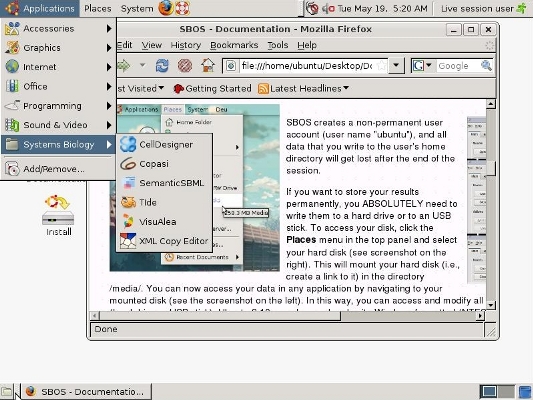Launch Copasi from the submenu
The width and height of the screenshot is (533, 400).
pyautogui.click(x=164, y=164)
